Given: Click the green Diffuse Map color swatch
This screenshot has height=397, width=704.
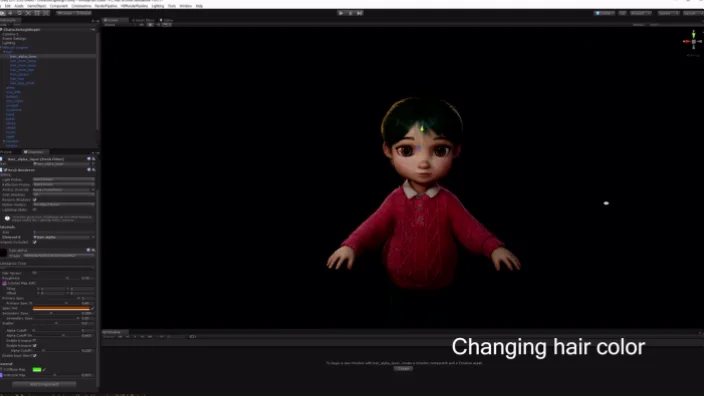Looking at the screenshot, I should coord(37,370).
